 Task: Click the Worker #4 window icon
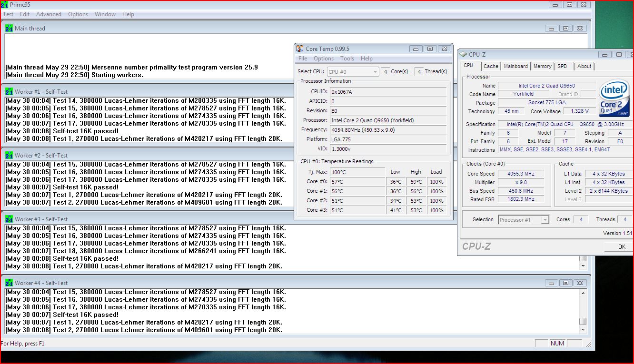coord(9,283)
